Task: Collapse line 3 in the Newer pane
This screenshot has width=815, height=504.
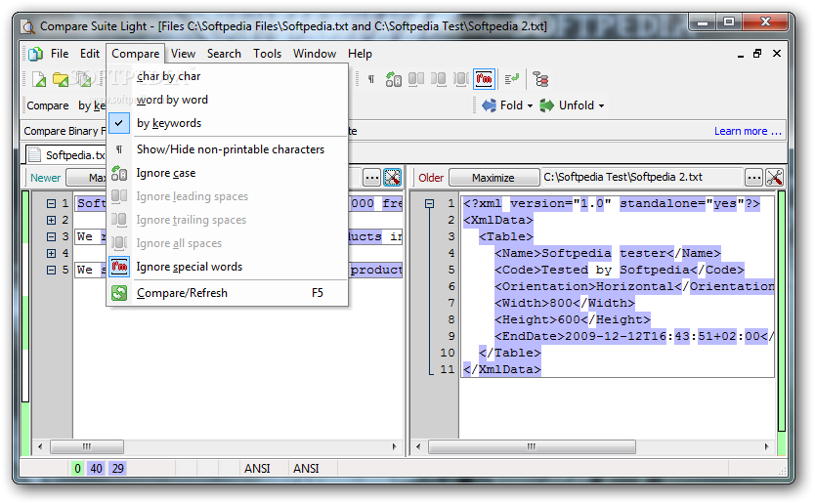Action: pyautogui.click(x=51, y=237)
